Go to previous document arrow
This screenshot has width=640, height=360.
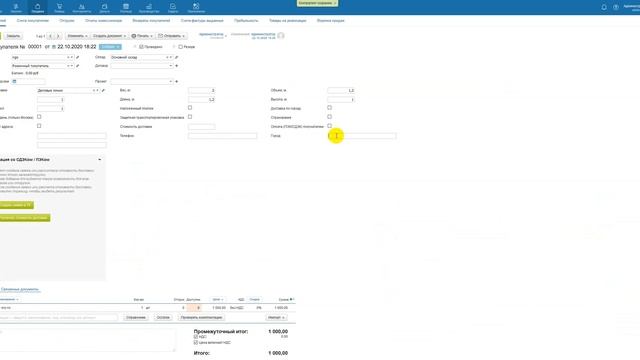click(51, 36)
